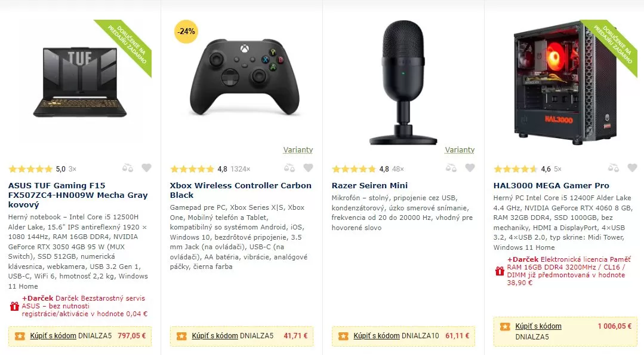
Task: Favorite the Razer Seiren Mini with heart icon
Action: tap(470, 169)
